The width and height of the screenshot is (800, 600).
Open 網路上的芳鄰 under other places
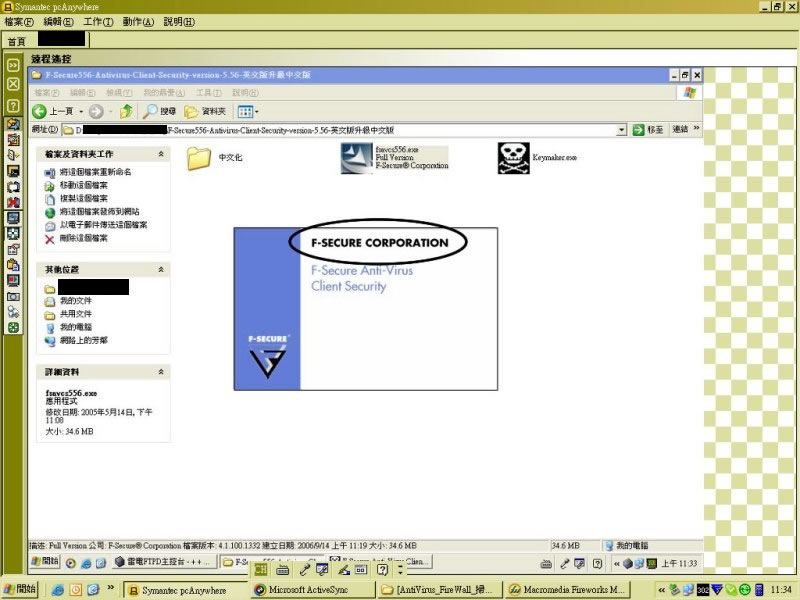pos(84,340)
